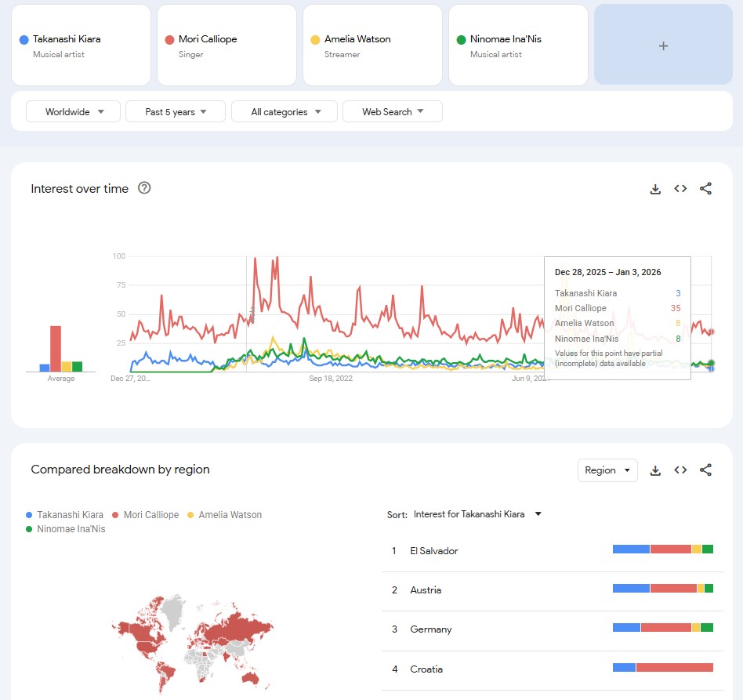Open the Sort by Interest for Takanashi Kiara dropdown
The width and height of the screenshot is (743, 700).
[477, 514]
